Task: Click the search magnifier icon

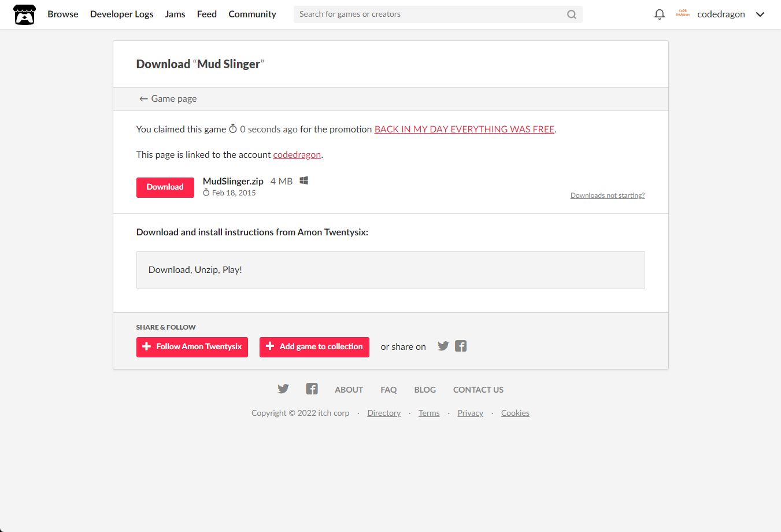Action: click(x=572, y=14)
